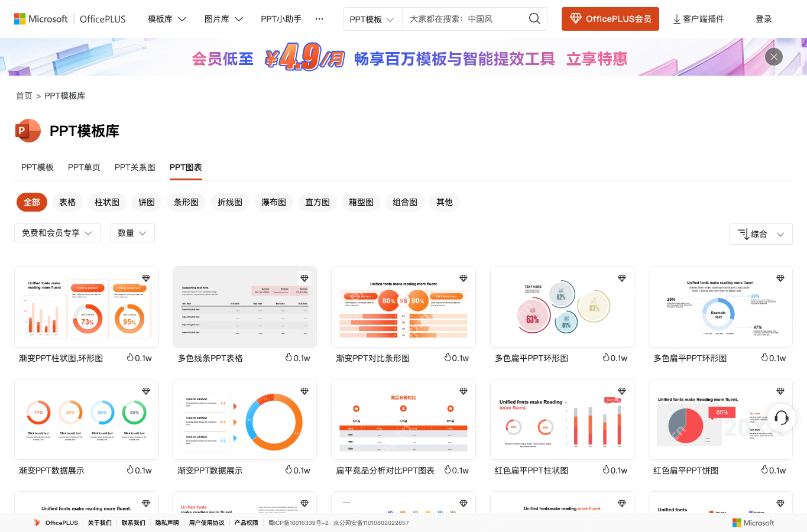Close the promotional banner
This screenshot has height=532, width=807.
coord(774,57)
